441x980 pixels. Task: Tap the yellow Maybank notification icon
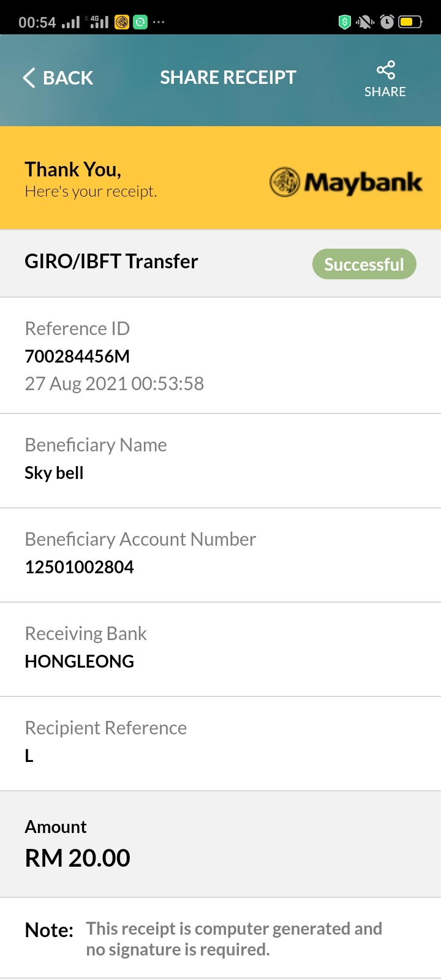(x=122, y=23)
